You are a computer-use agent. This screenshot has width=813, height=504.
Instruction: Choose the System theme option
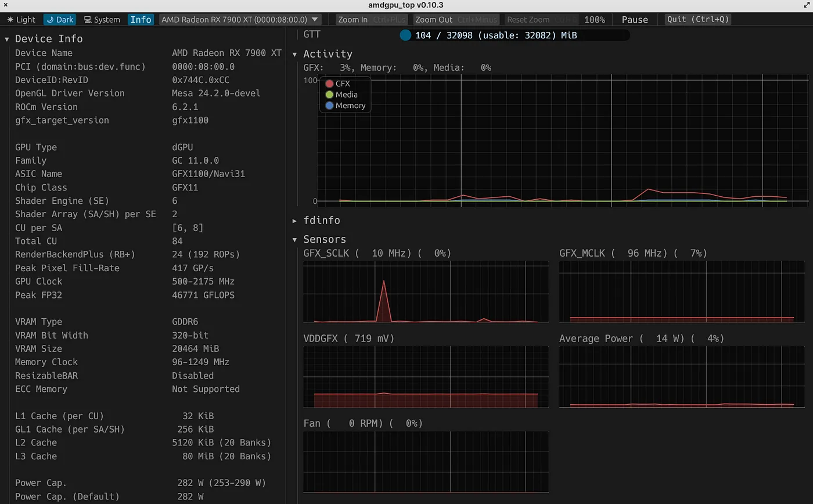click(102, 19)
